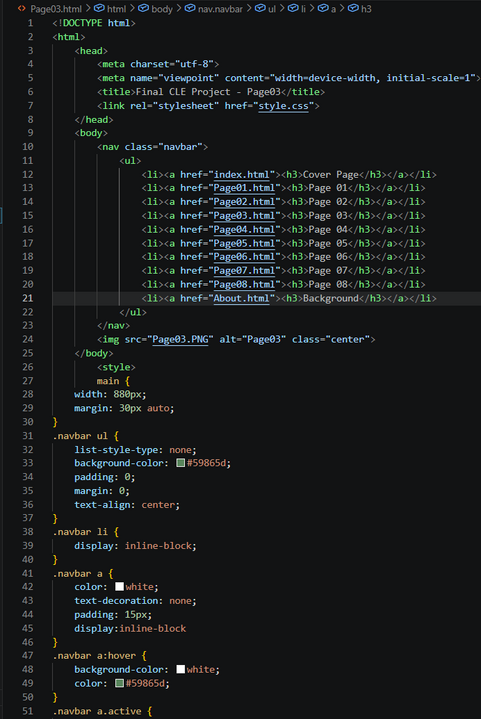Follow the Page03.html href link on line 15
This screenshot has width=481, height=719.
244,216
